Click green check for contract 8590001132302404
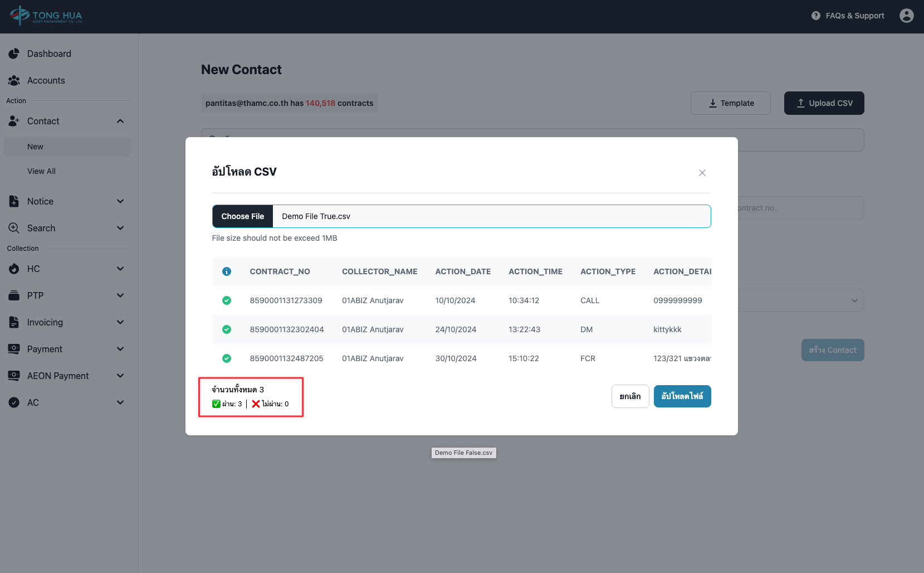The width and height of the screenshot is (924, 573). tap(227, 329)
